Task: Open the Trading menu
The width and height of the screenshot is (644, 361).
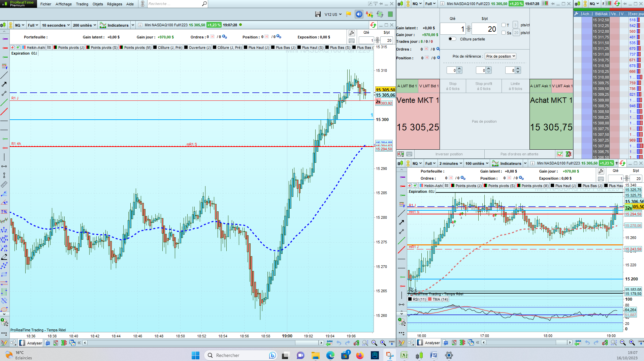Action: [82, 4]
